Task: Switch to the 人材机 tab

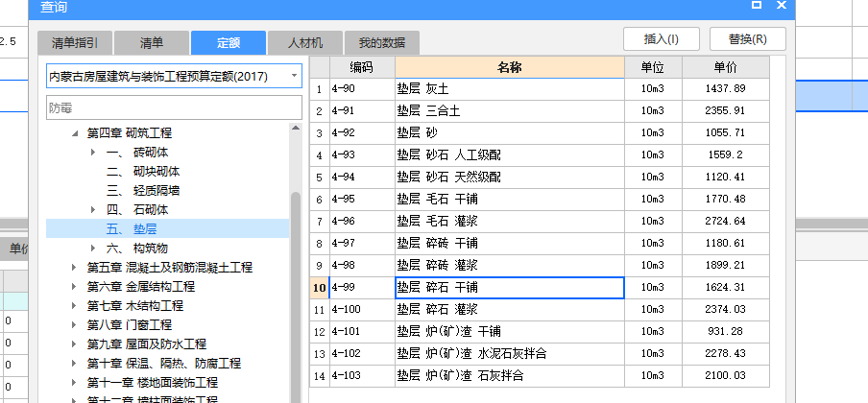Action: point(291,43)
